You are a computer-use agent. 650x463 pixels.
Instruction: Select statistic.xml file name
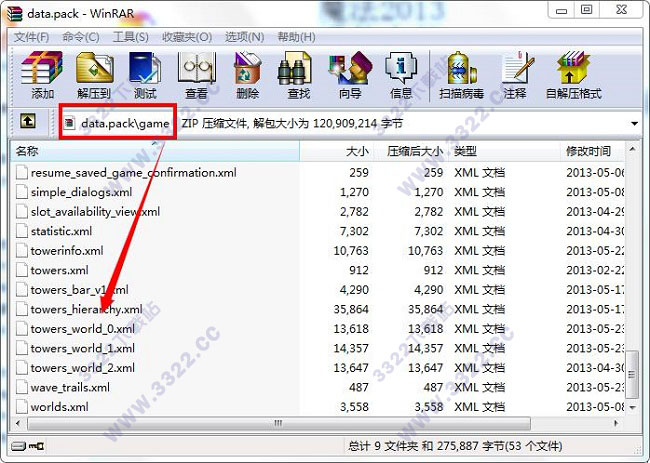pos(61,231)
